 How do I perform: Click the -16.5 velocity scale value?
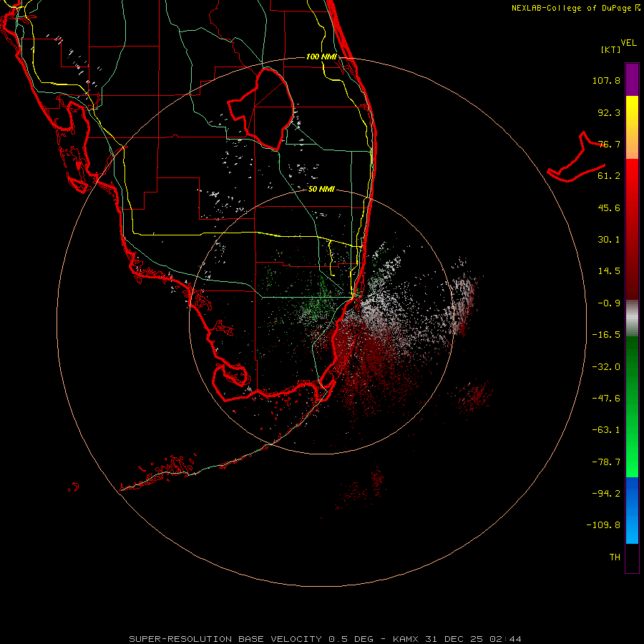tap(606, 335)
